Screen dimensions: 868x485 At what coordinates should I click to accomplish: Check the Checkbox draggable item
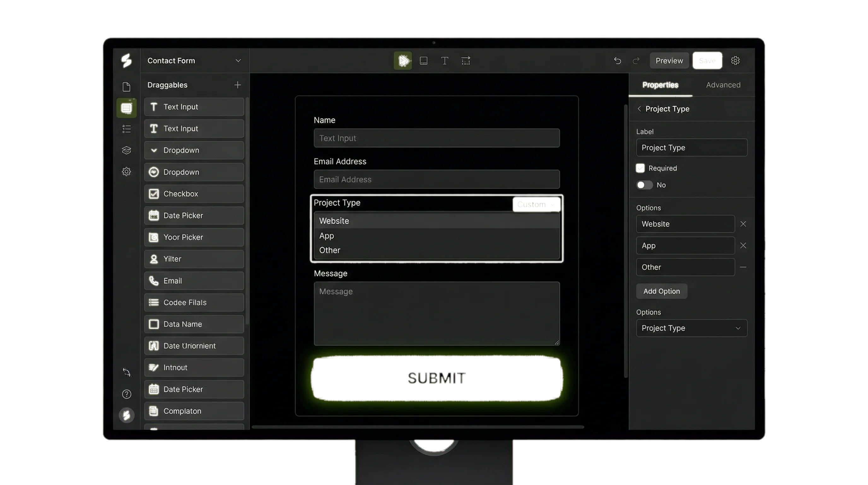coord(194,194)
